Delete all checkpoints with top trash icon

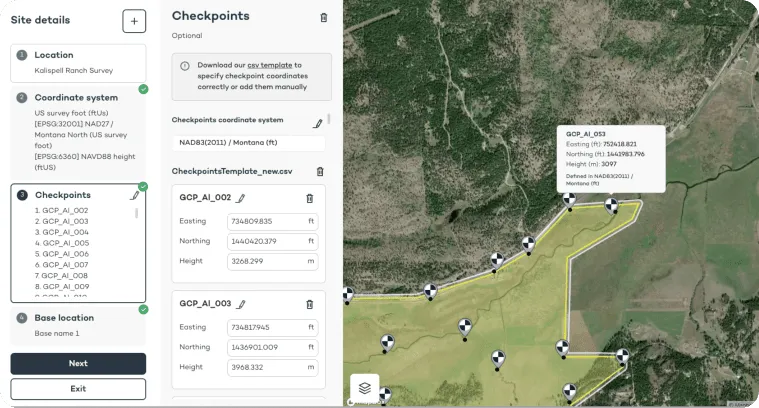click(322, 17)
